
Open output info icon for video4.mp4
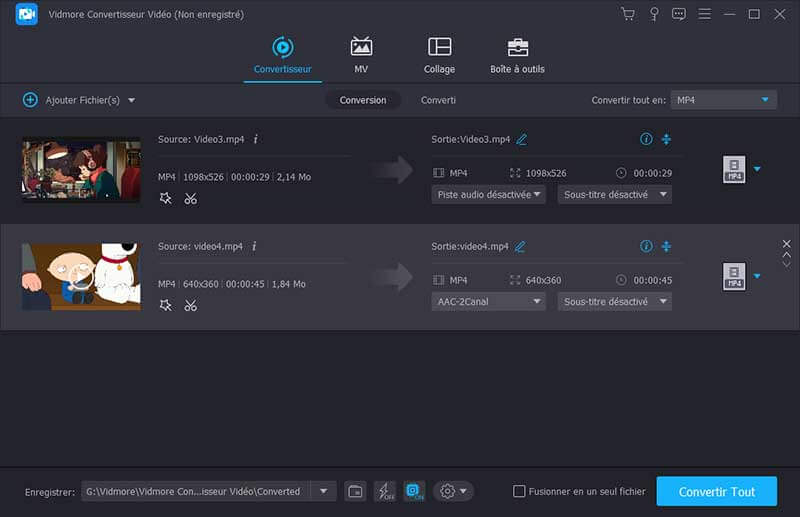(646, 246)
